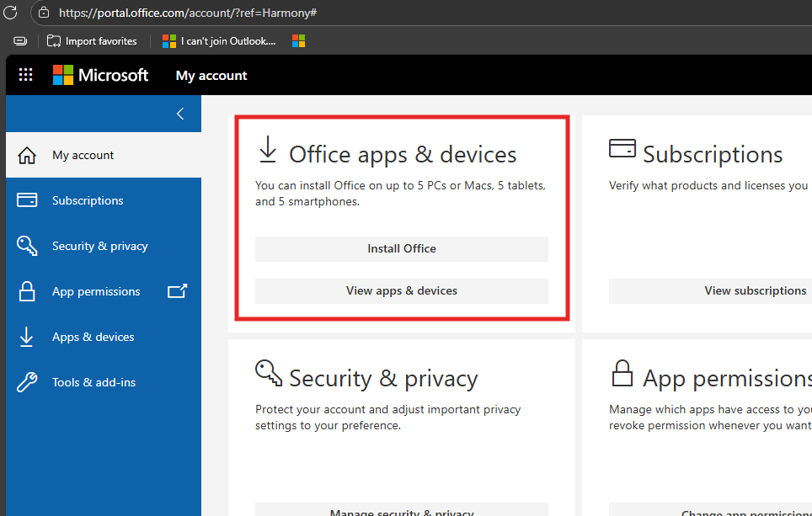Image resolution: width=812 pixels, height=516 pixels.
Task: Click the wrench icon beside Tools & add-ins
Action: click(27, 382)
